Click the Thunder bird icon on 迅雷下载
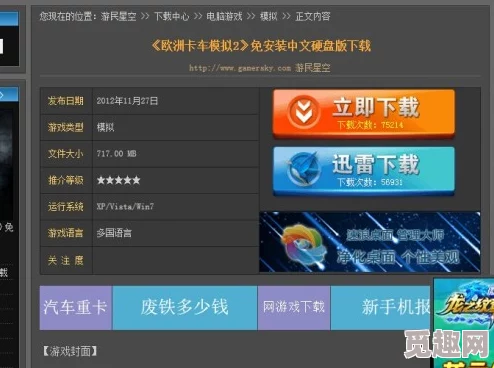494x368 pixels. pyautogui.click(x=304, y=169)
